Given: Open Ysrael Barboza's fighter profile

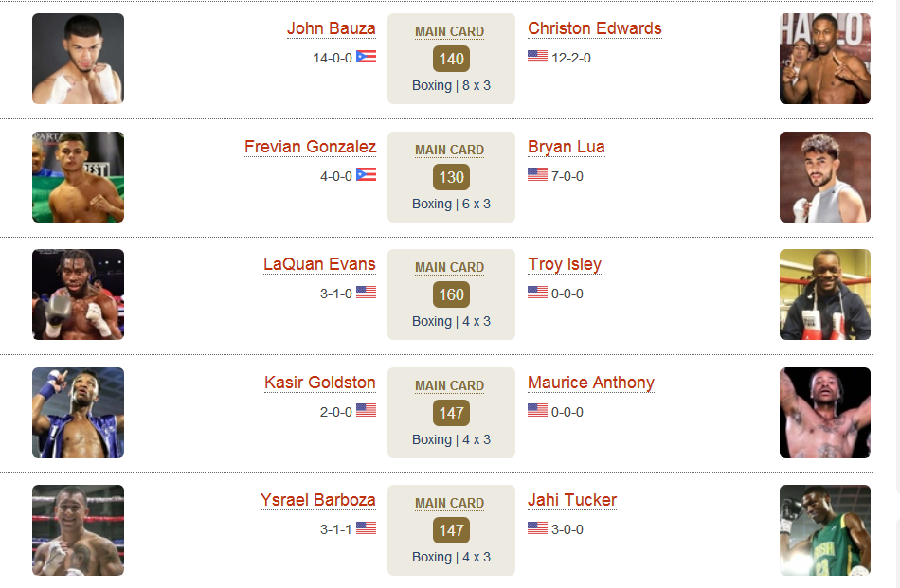Looking at the screenshot, I should tap(318, 500).
